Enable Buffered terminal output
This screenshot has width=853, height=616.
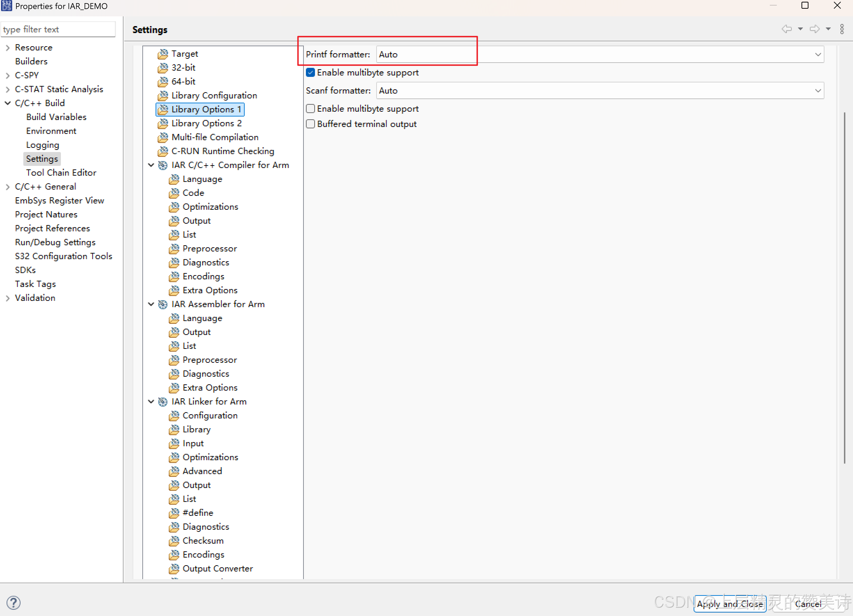(310, 123)
